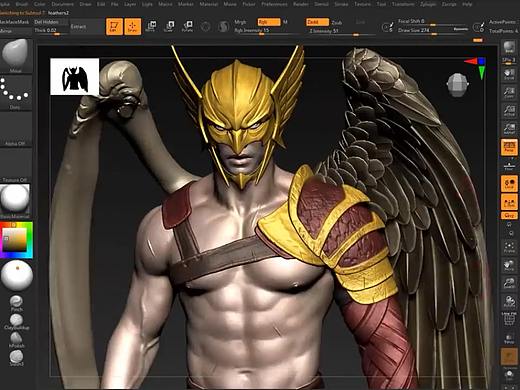The height and width of the screenshot is (390, 520).
Task: Toggle the orange Rgb mode button
Action: tap(269, 22)
